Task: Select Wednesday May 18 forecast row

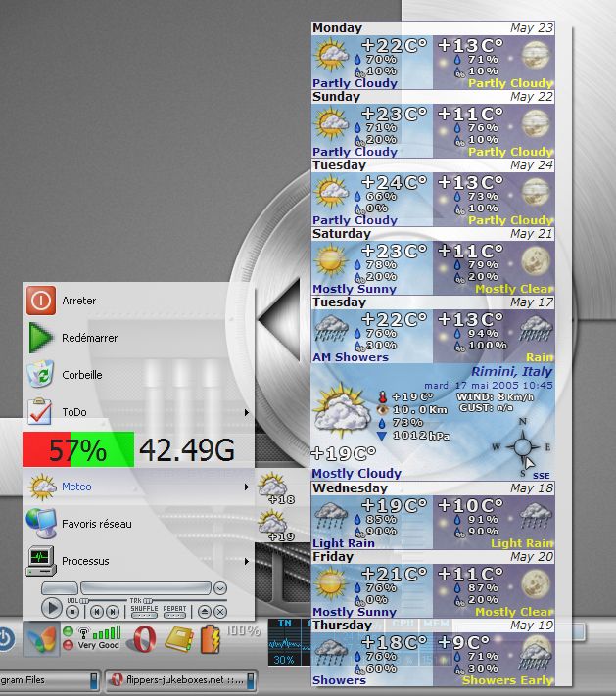Action: 432,515
